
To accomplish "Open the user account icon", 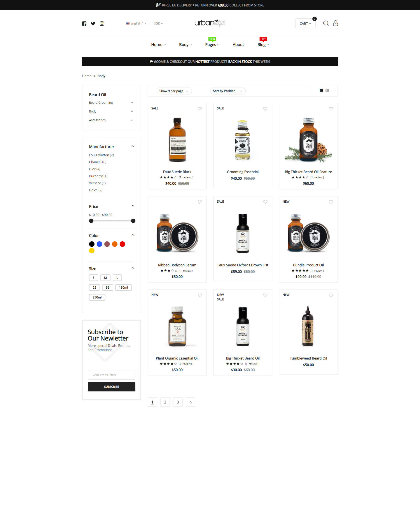I will (335, 23).
